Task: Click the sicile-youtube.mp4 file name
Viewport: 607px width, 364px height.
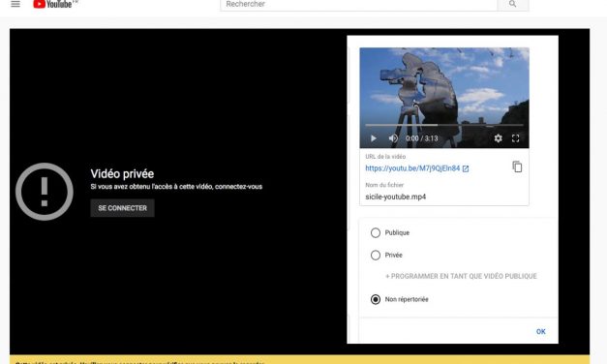Action: pos(396,197)
